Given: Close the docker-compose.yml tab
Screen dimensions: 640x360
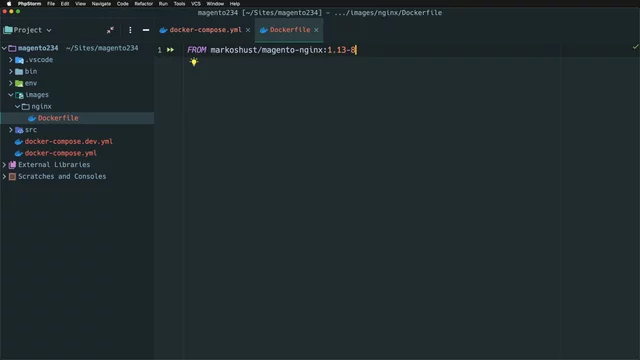Looking at the screenshot, I should tap(248, 30).
